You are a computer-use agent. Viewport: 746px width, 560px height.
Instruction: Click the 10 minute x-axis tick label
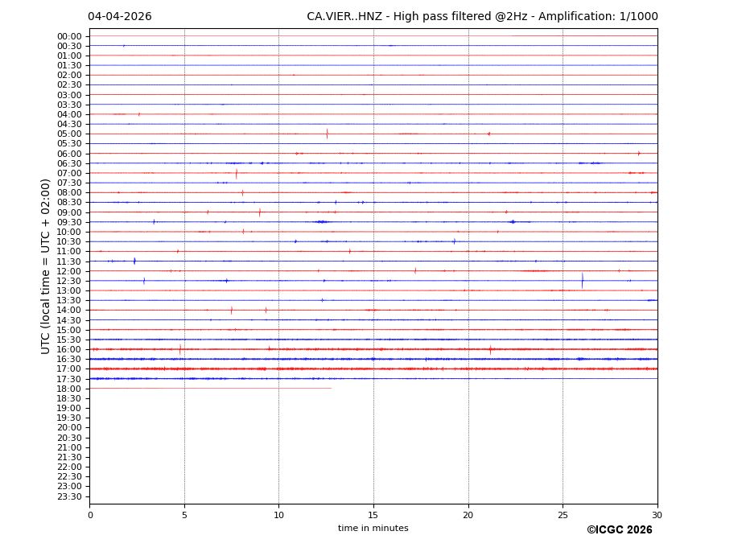coord(278,515)
